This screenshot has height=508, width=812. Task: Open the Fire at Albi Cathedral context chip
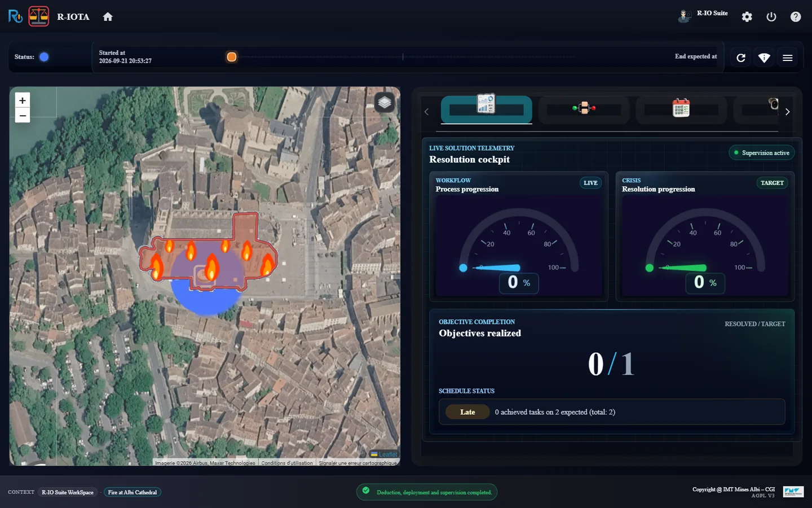coord(133,492)
